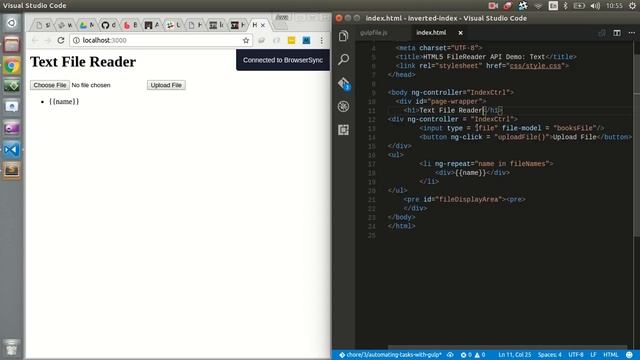Open the Search view in activity bar
The image size is (640, 360).
coord(343,60)
